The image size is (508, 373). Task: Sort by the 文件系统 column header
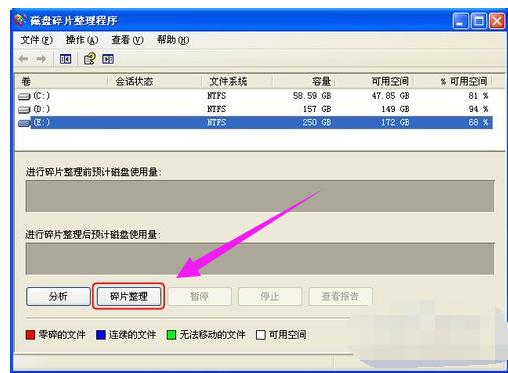(x=237, y=81)
